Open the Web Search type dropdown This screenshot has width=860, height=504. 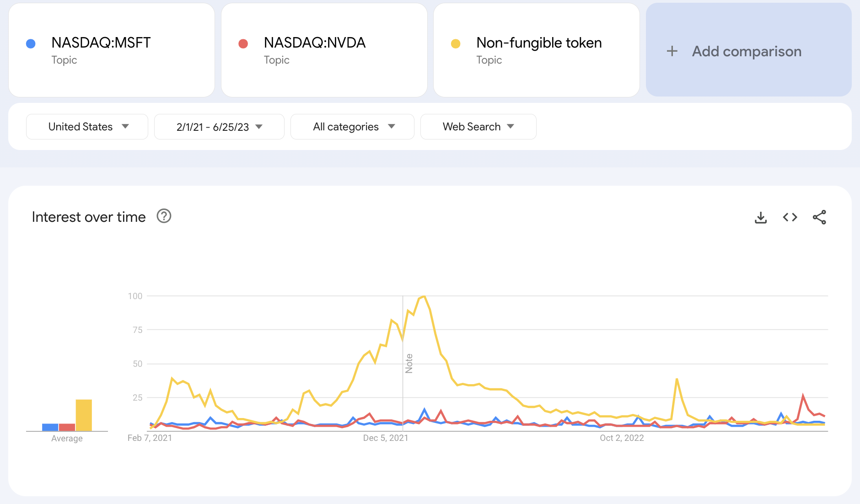pyautogui.click(x=478, y=127)
